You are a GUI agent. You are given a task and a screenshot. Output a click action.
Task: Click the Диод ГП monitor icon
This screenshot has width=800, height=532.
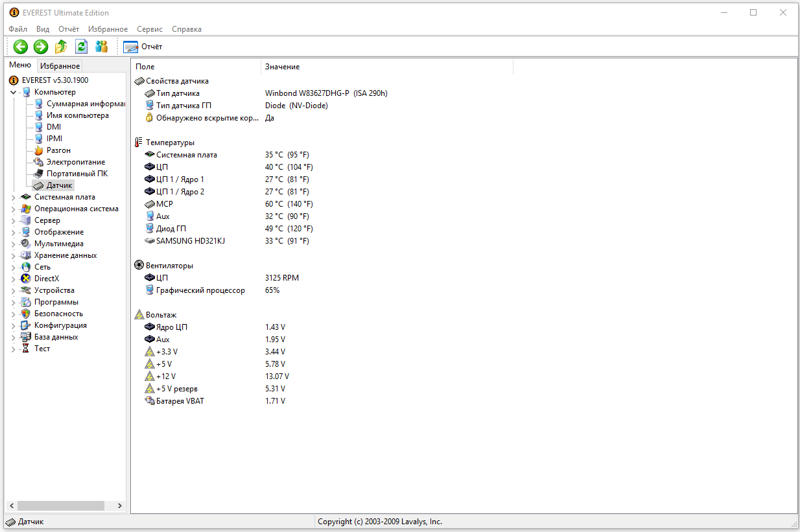point(150,229)
